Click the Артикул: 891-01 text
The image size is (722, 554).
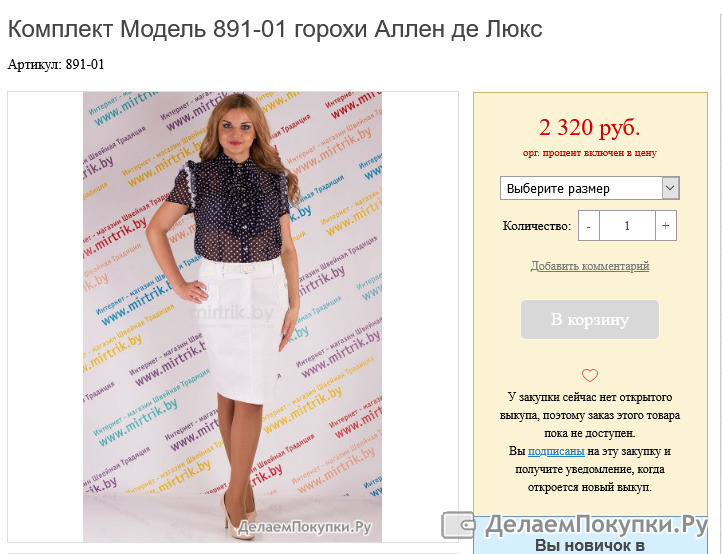[x=56, y=64]
